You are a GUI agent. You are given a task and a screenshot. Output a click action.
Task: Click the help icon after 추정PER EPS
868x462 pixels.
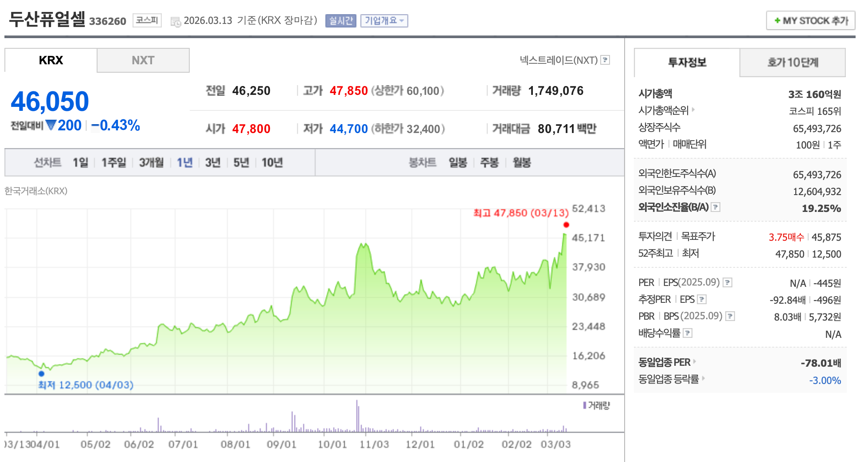click(x=702, y=299)
